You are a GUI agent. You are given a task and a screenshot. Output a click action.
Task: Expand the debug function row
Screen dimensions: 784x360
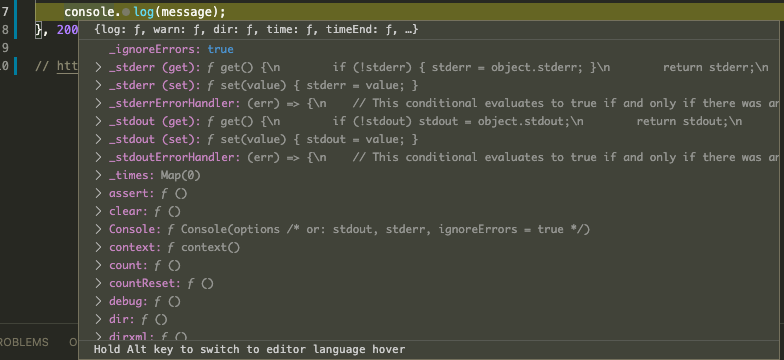[98, 302]
